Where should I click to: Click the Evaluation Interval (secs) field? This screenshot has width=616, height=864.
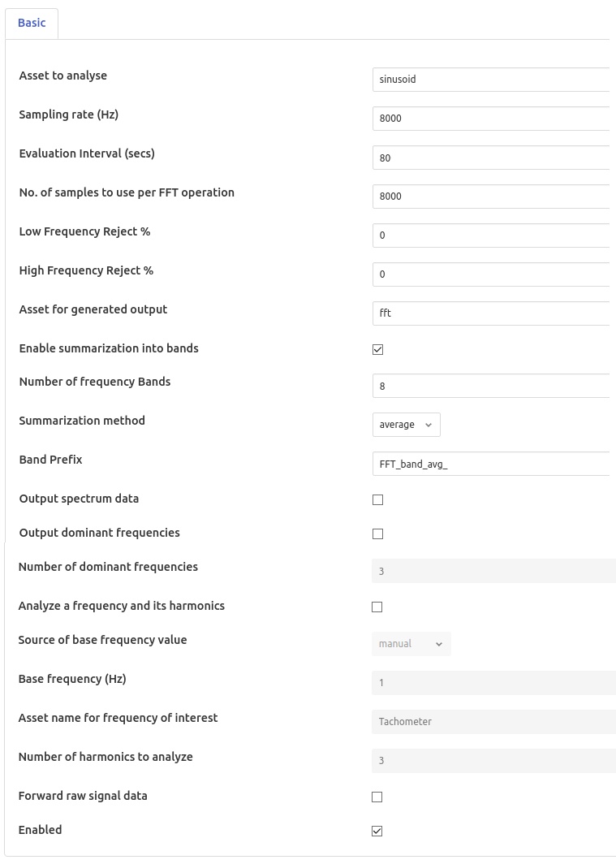tap(491, 158)
